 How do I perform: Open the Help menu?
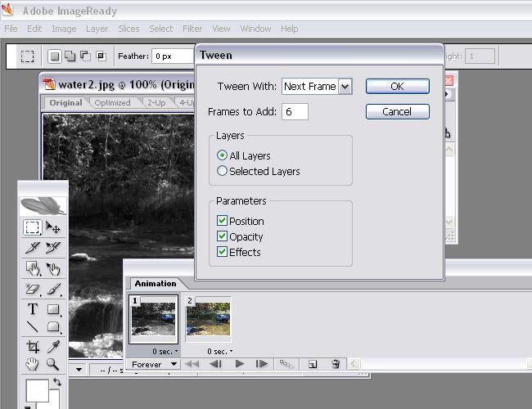pos(290,29)
